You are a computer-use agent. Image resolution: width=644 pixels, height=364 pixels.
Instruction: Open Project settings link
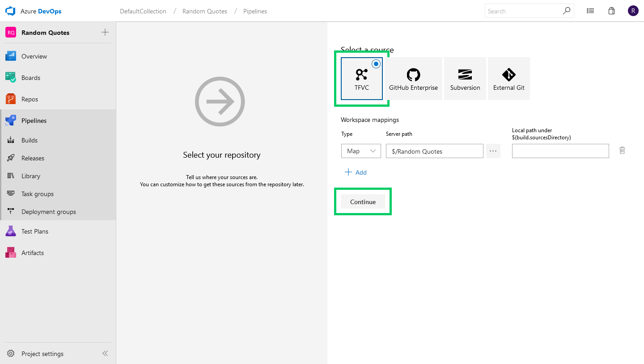point(42,354)
